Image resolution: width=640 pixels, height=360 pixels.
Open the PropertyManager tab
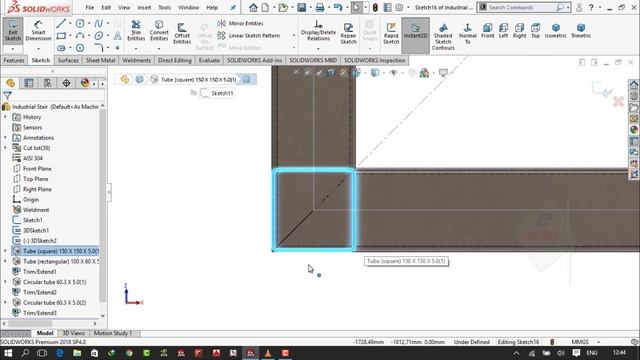click(x=29, y=83)
